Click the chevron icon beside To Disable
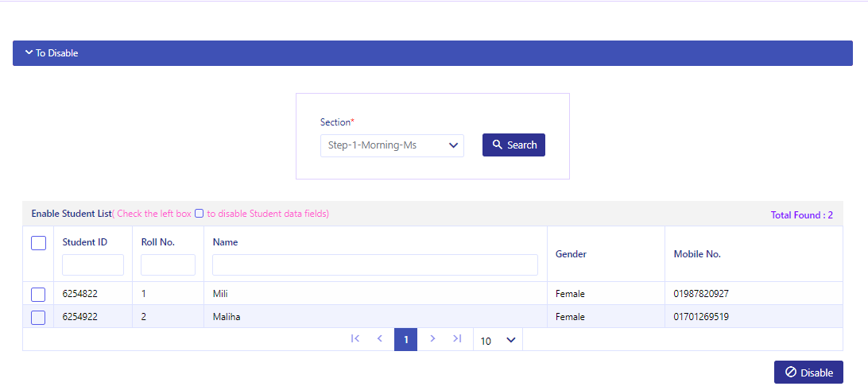 coord(29,53)
